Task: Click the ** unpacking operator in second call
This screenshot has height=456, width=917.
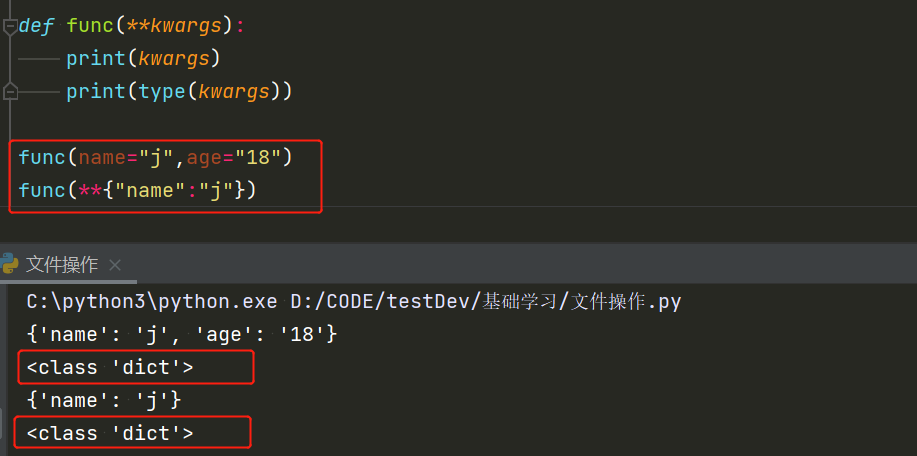Action: pyautogui.click(x=90, y=190)
